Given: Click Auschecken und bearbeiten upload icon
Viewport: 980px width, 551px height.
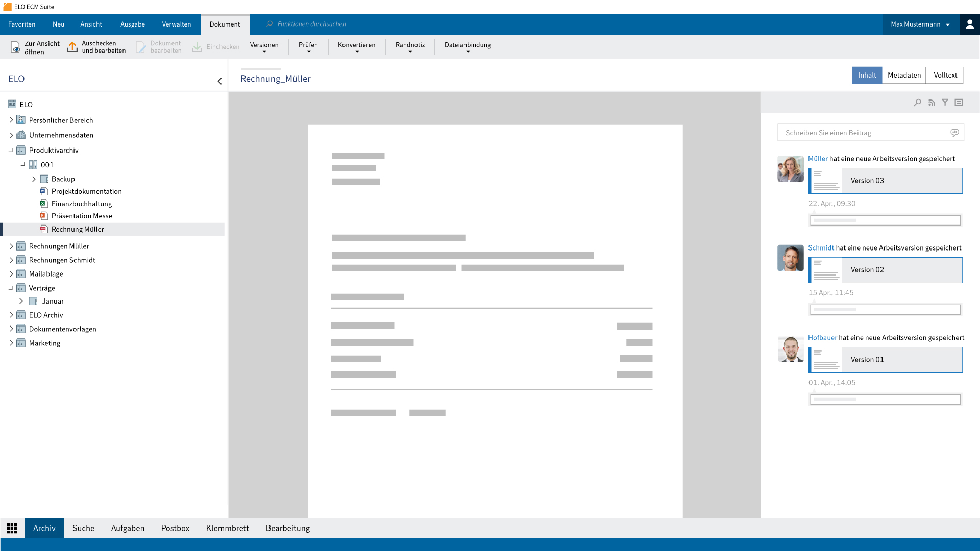Looking at the screenshot, I should 72,47.
